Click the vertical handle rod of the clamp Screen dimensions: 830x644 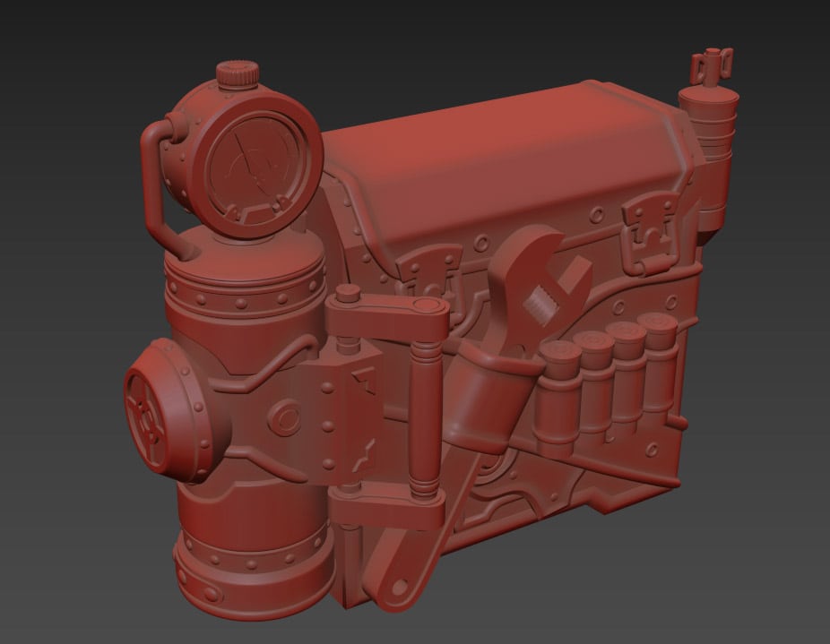click(425, 418)
